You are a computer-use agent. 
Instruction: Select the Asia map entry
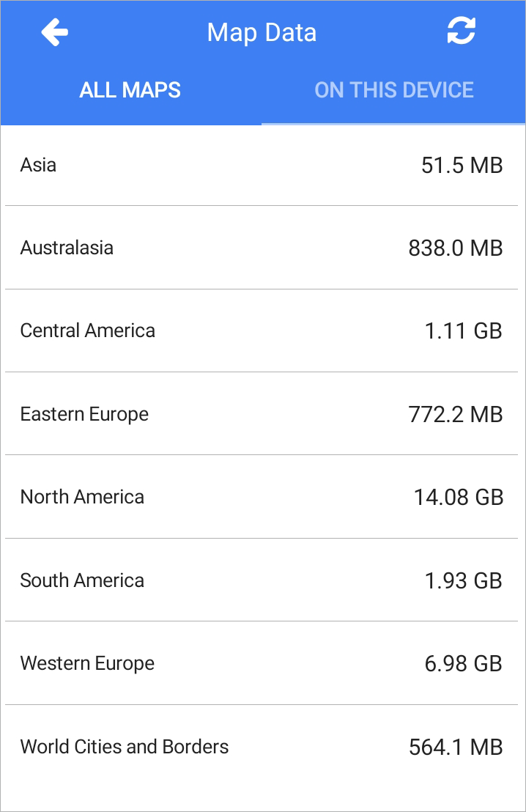[262, 165]
